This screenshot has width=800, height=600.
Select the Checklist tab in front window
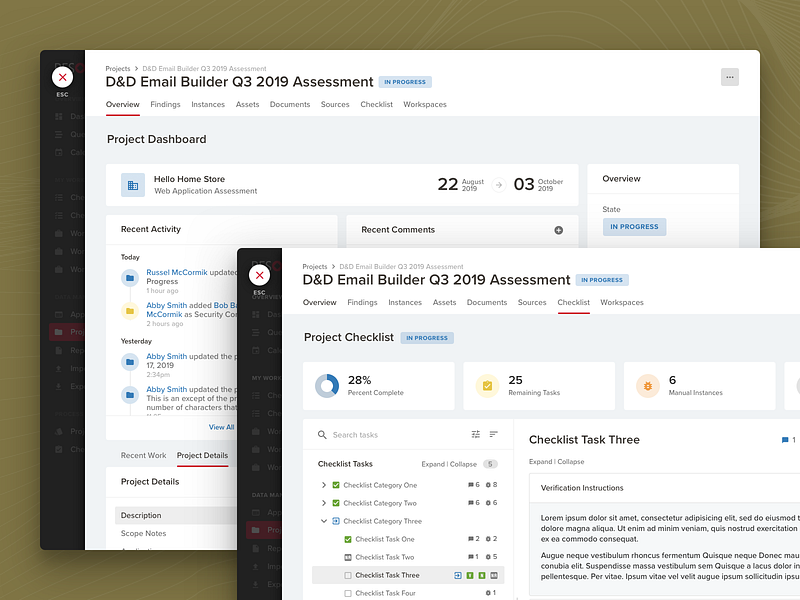[x=573, y=302]
